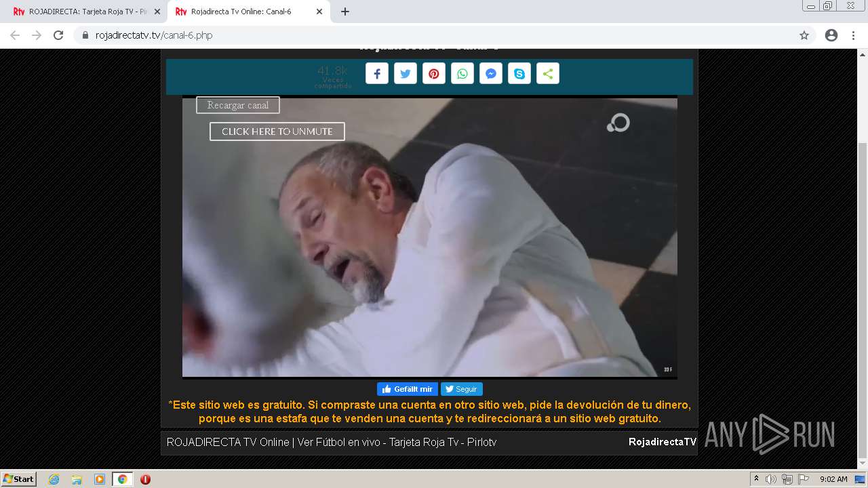This screenshot has height=488, width=868.
Task: Reload the current page
Action: 58,35
